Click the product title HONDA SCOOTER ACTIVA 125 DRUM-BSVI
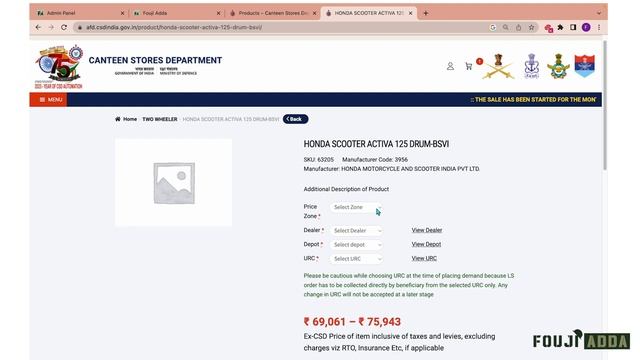This screenshot has width=640, height=360. (x=376, y=144)
